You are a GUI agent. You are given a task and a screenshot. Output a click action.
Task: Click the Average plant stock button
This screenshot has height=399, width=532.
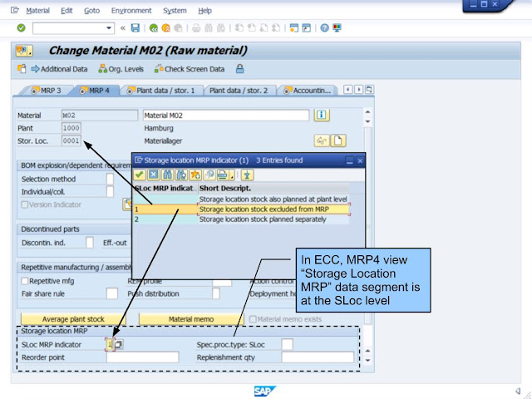click(73, 319)
